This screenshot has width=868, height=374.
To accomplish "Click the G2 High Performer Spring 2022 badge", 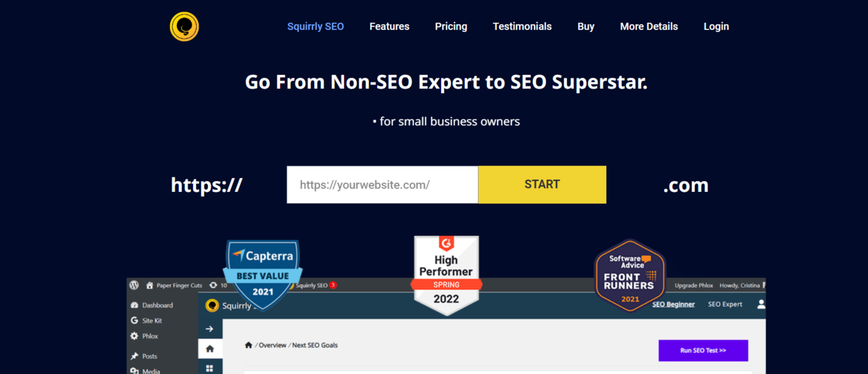I will [446, 275].
